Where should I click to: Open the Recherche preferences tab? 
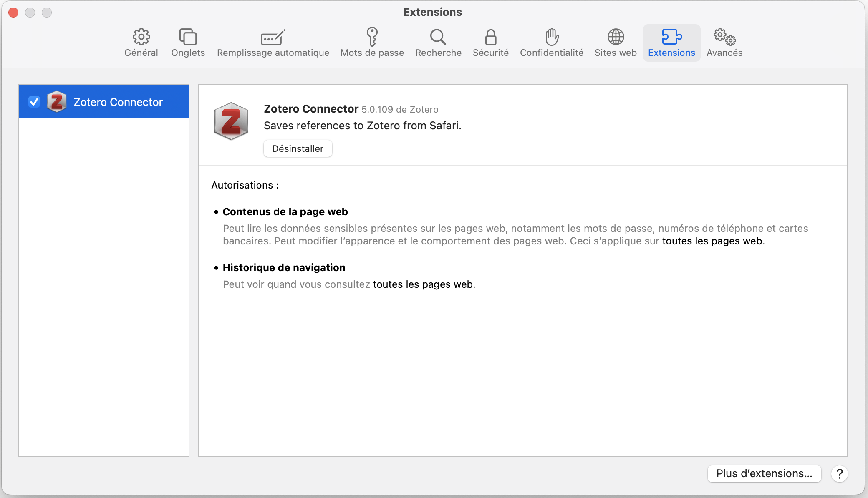pos(438,43)
